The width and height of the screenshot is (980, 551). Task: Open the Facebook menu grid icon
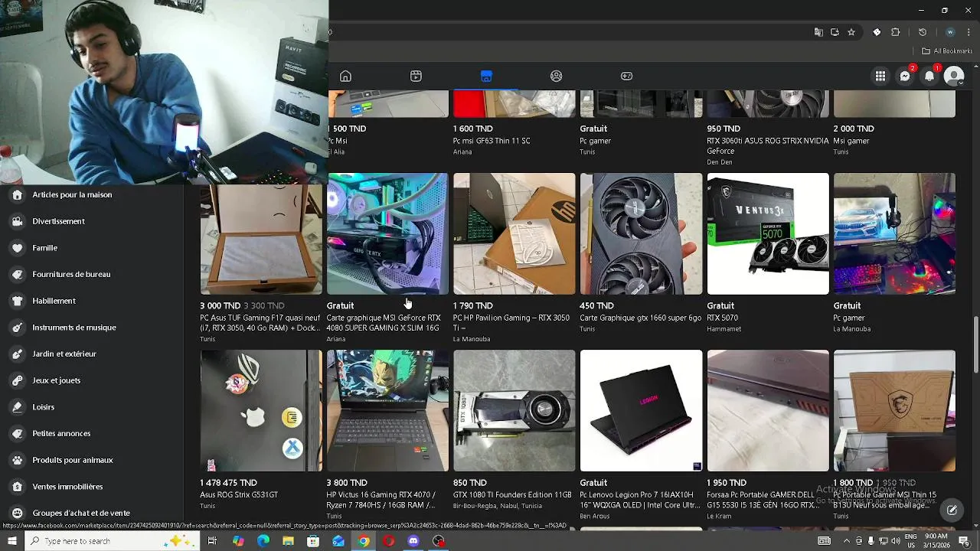coord(880,76)
